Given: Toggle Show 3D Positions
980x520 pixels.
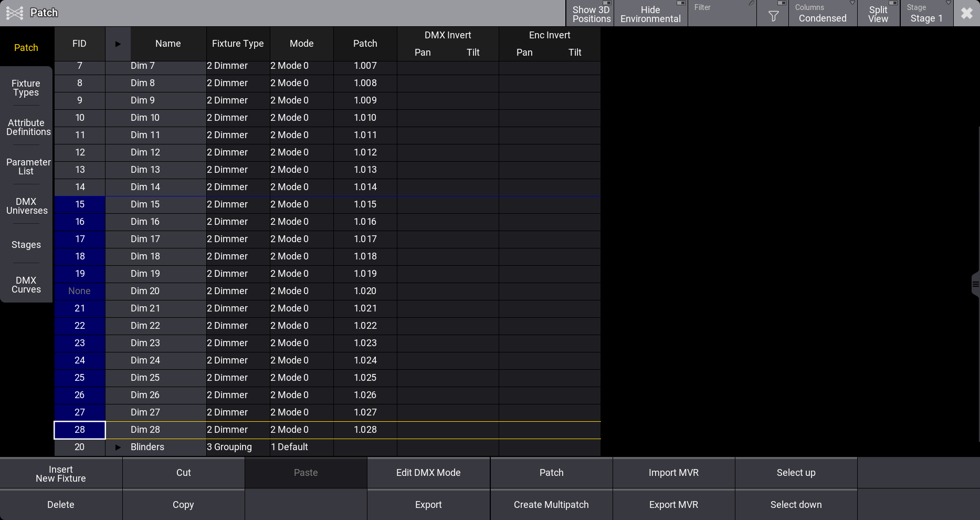Looking at the screenshot, I should (591, 14).
